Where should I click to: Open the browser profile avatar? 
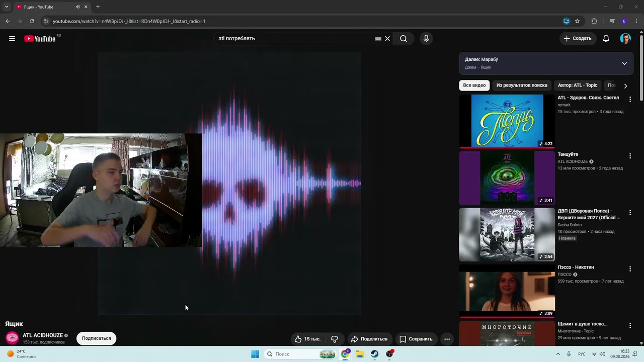click(x=624, y=21)
